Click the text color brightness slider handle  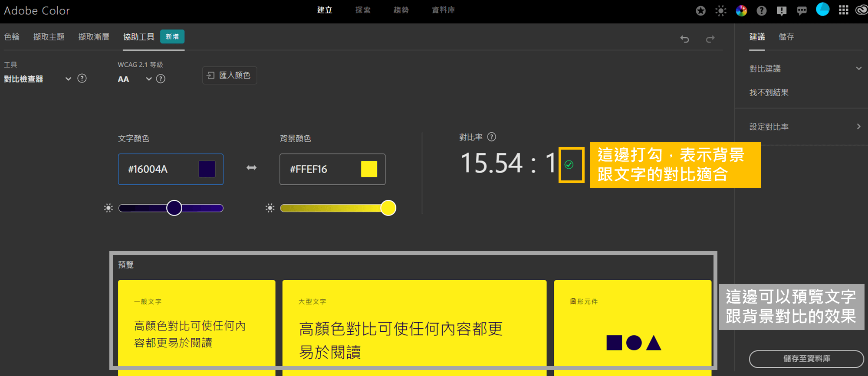coord(174,208)
